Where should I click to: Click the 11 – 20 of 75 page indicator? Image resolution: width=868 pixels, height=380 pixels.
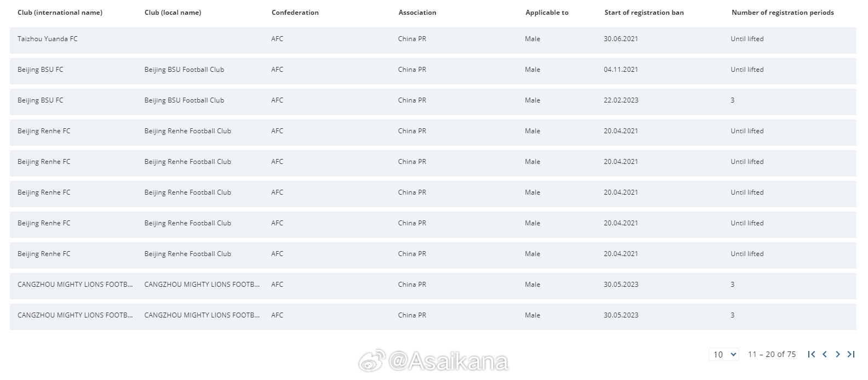coord(772,354)
